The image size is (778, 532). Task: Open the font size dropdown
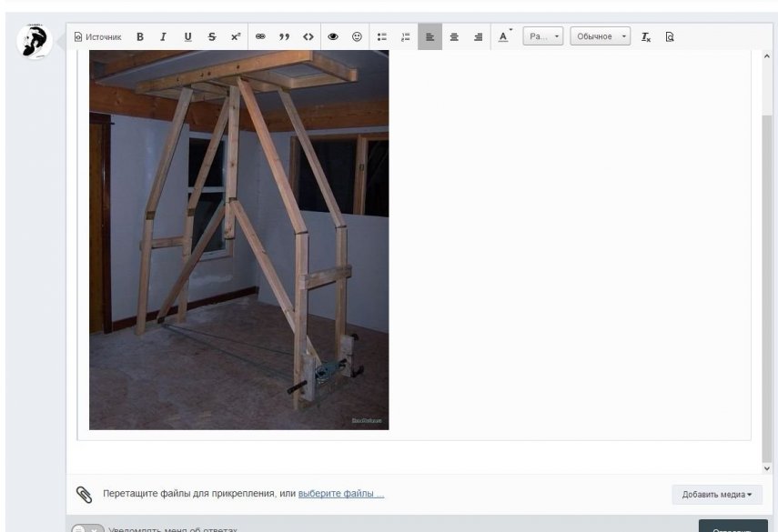[543, 37]
